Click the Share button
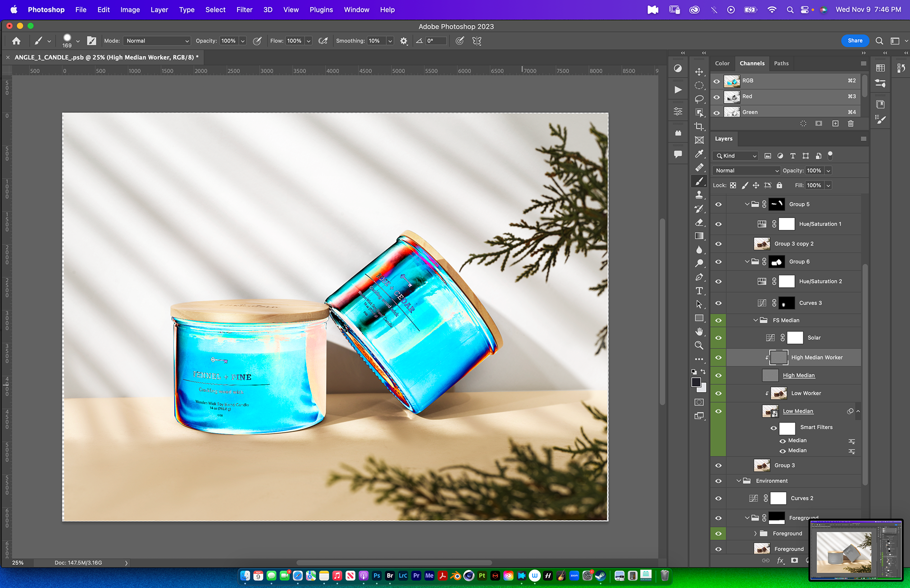The width and height of the screenshot is (910, 588). 855,41
